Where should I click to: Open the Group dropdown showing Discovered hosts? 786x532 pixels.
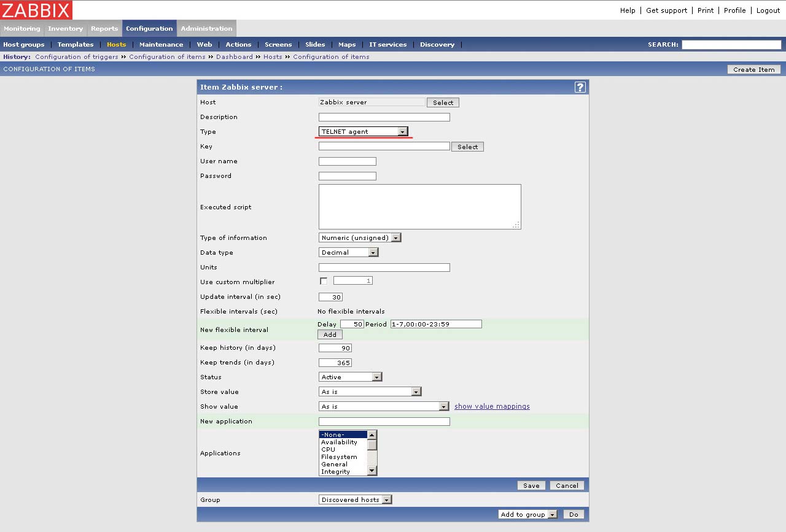(355, 499)
